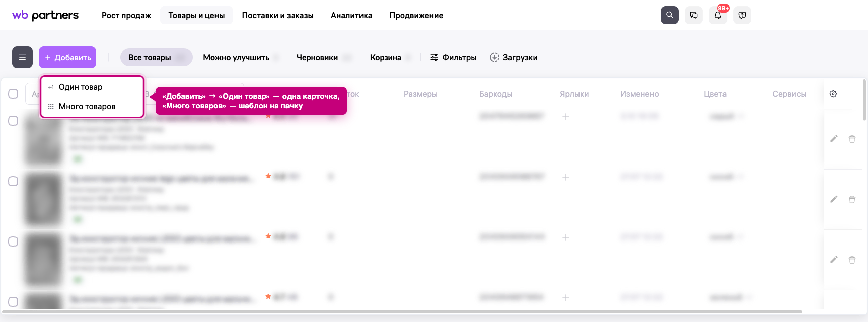Open the «Поставки и заказы» menu
The height and width of the screenshot is (322, 868).
click(278, 15)
